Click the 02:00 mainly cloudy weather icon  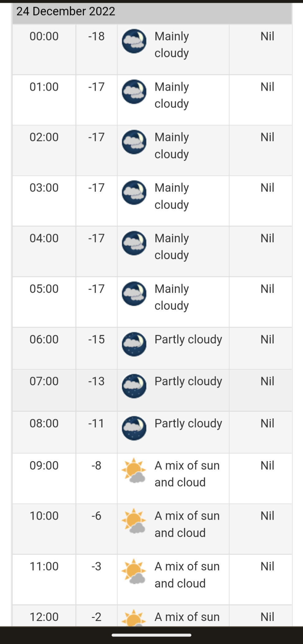click(134, 142)
